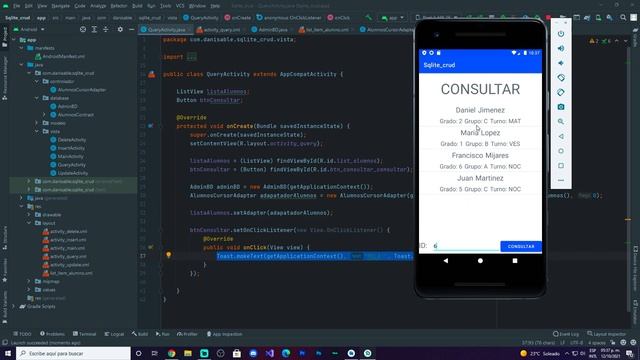Open the Terminal tool window
Image resolution: width=640 pixels, height=360 pixels.
[84, 334]
